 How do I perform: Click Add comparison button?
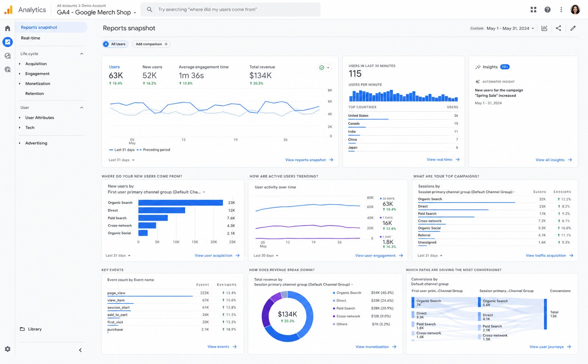(151, 44)
